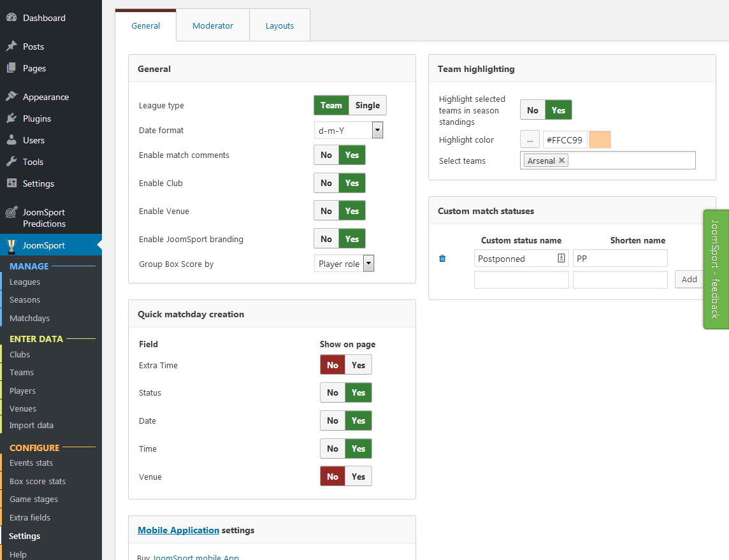Open the JoomSport feedback side tab
Screen dimensions: 729x560
click(716, 269)
